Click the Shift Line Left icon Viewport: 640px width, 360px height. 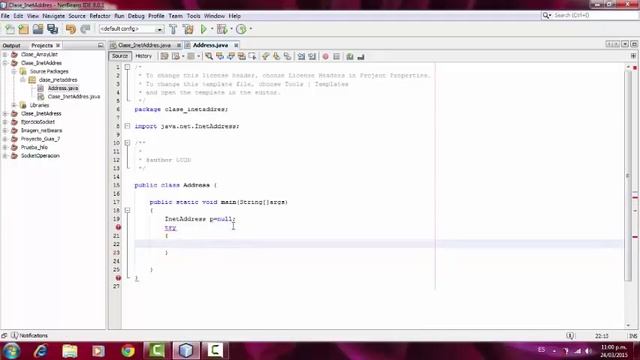(301, 56)
